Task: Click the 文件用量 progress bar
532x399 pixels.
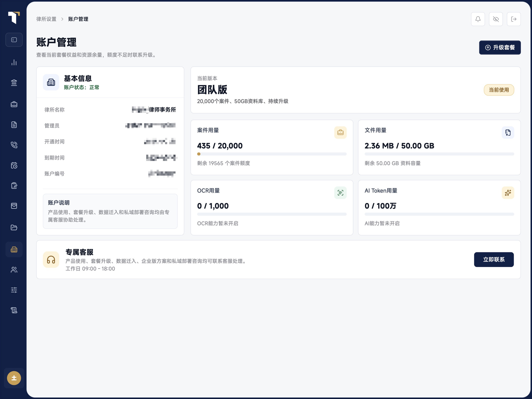Action: pos(439,154)
